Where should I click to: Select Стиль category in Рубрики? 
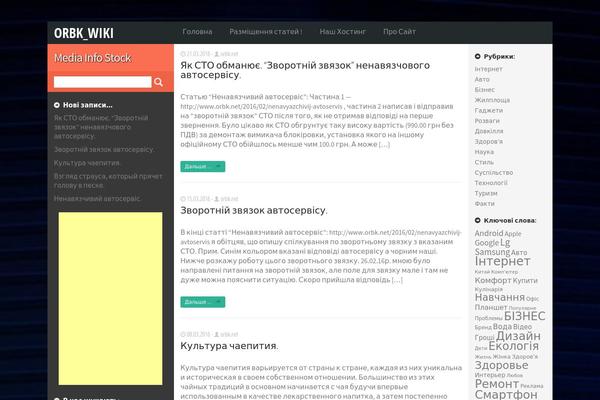pos(484,162)
